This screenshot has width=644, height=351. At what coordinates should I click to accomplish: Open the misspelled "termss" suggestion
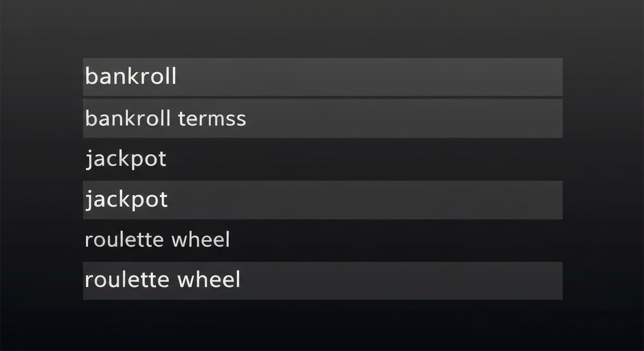[x=322, y=118]
